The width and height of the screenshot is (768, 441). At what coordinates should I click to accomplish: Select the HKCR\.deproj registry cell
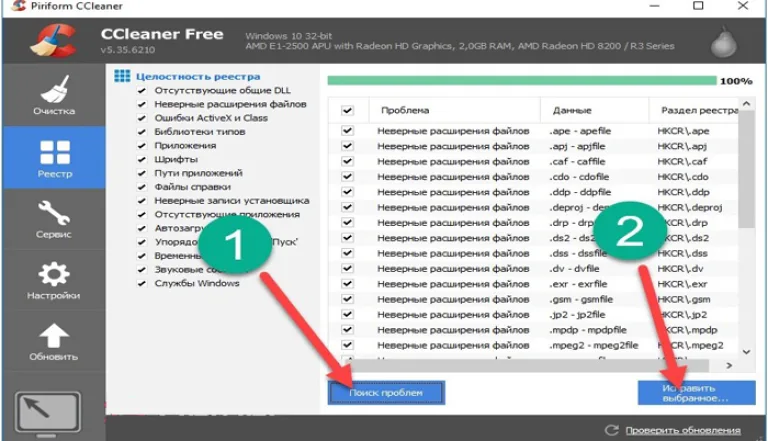[x=690, y=207]
